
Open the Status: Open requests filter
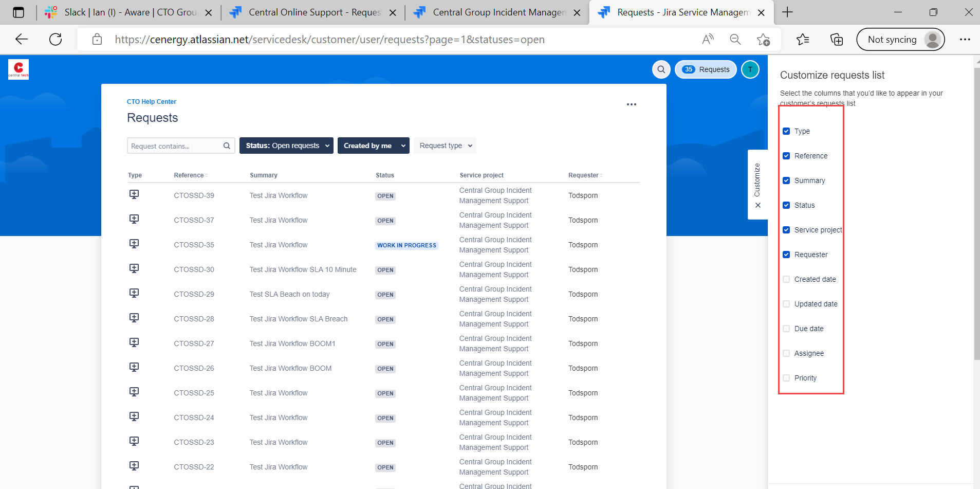click(x=286, y=146)
